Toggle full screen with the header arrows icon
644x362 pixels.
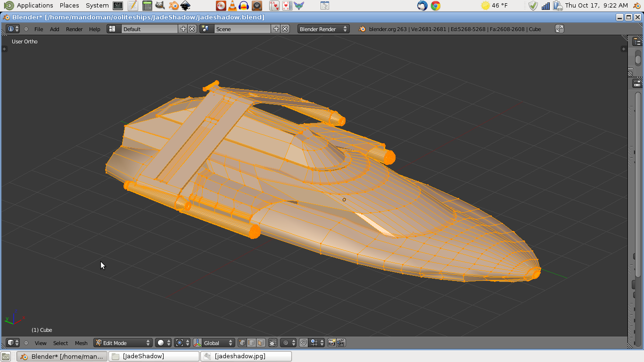point(559,29)
